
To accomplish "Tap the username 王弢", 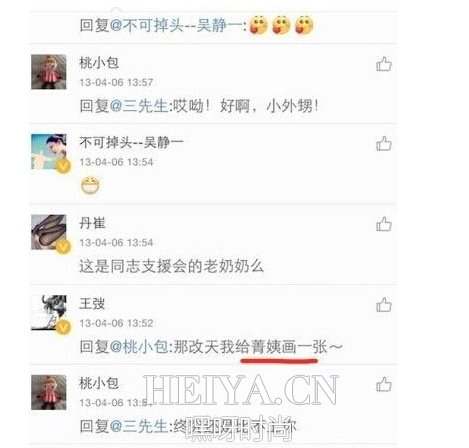I will click(92, 304).
